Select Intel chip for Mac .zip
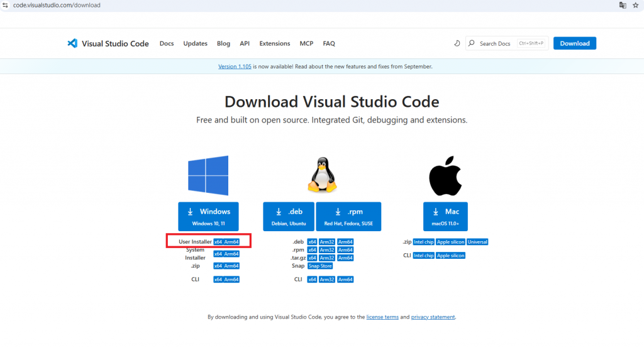The width and height of the screenshot is (644, 348). pyautogui.click(x=423, y=242)
